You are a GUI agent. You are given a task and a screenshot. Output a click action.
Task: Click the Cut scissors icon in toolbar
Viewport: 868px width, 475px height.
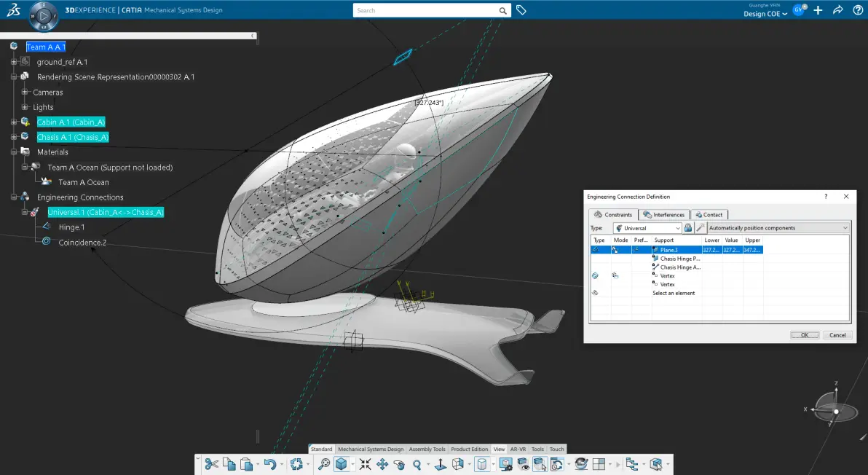click(x=211, y=464)
